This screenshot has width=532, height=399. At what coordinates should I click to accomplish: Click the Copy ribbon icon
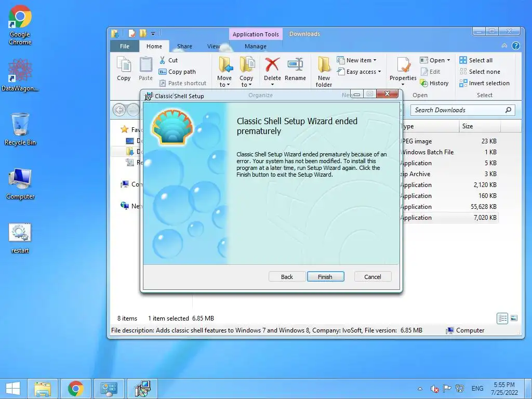[x=124, y=69]
